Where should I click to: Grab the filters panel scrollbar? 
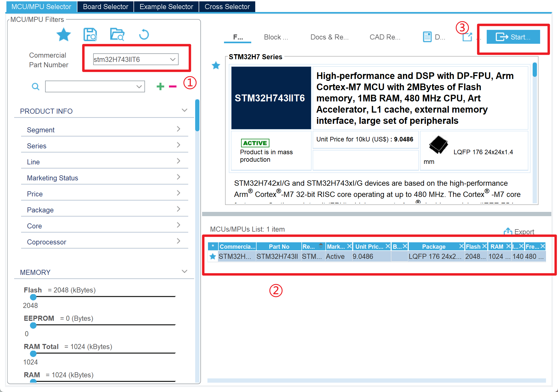pyautogui.click(x=197, y=115)
